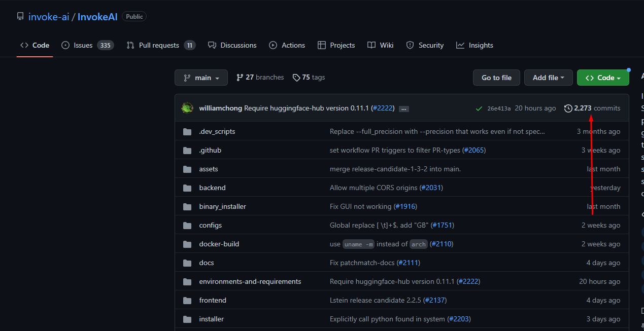This screenshot has width=644, height=331.
Task: Expand the commit message ellipsis button
Action: click(403, 108)
